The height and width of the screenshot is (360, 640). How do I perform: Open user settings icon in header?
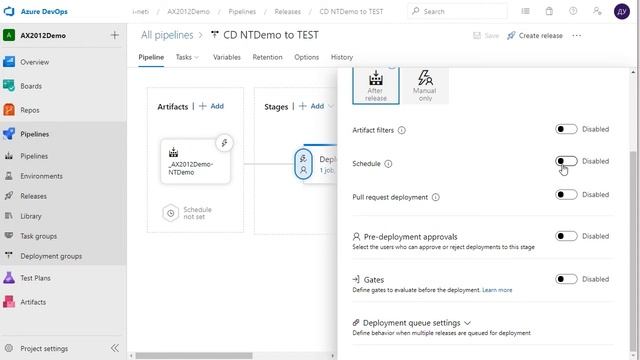click(597, 11)
